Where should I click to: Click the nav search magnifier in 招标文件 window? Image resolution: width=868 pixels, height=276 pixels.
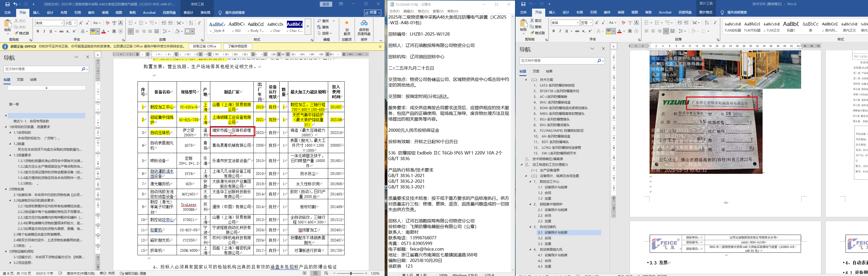(83, 69)
